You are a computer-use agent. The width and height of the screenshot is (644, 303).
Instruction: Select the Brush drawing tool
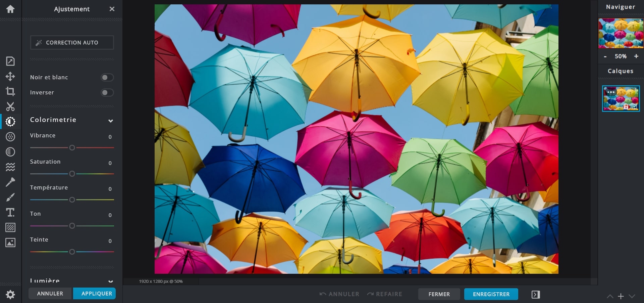click(x=10, y=197)
